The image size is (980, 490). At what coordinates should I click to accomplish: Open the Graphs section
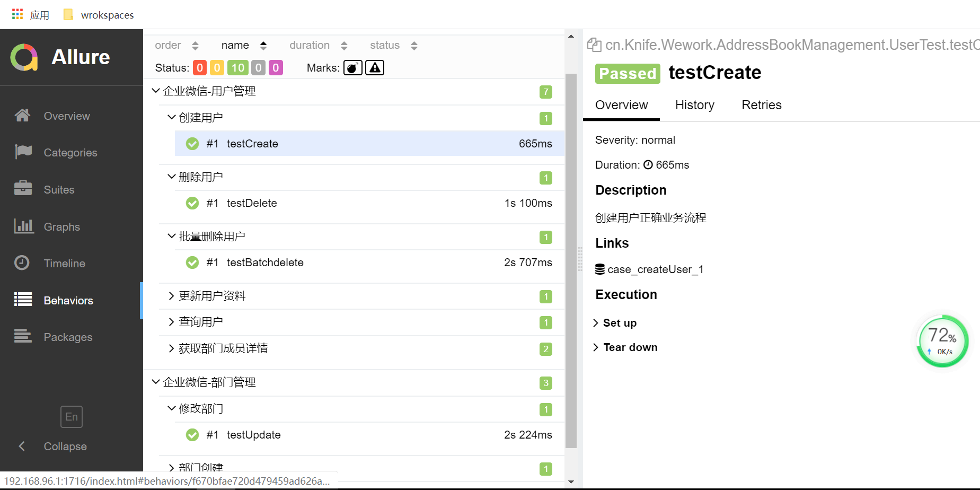tap(61, 227)
